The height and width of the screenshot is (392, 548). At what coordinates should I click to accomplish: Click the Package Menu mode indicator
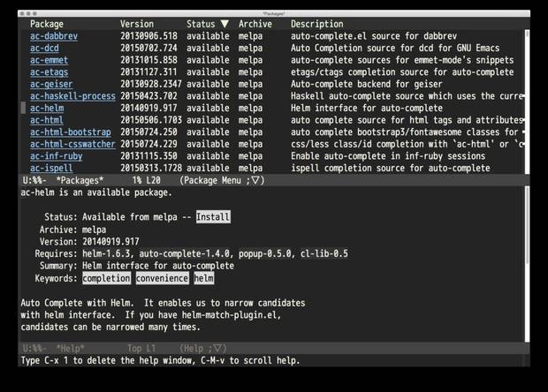point(222,180)
